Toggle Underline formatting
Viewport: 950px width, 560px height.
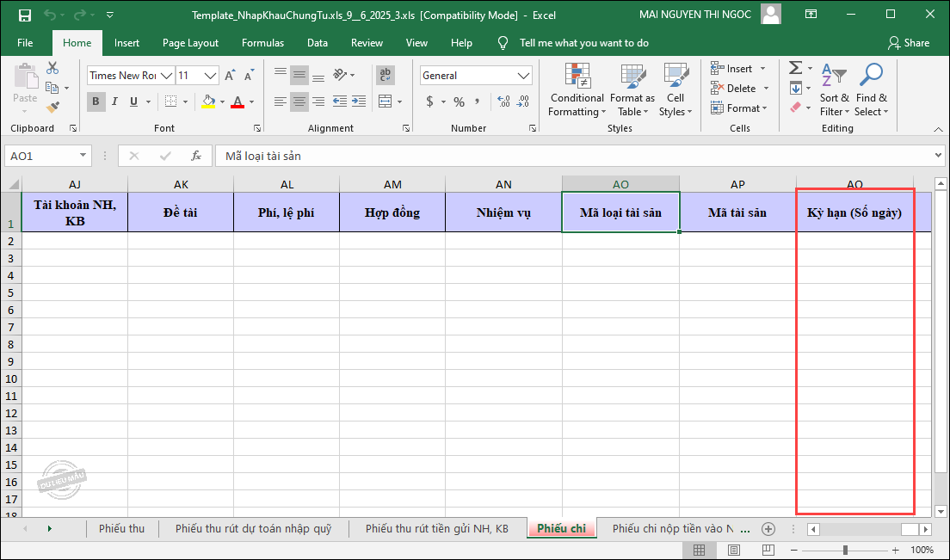[133, 102]
